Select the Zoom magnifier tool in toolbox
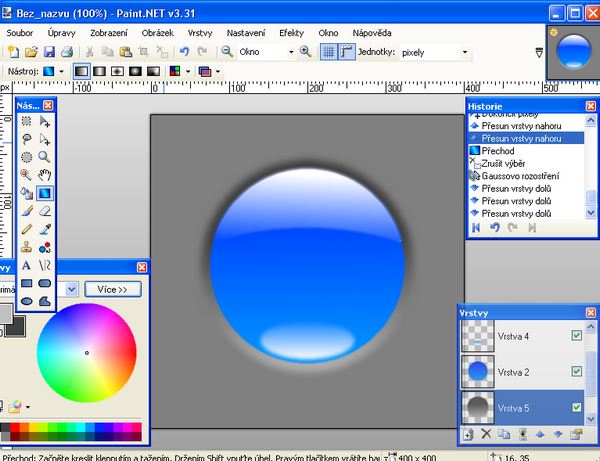600x461 pixels. pyautogui.click(x=45, y=157)
